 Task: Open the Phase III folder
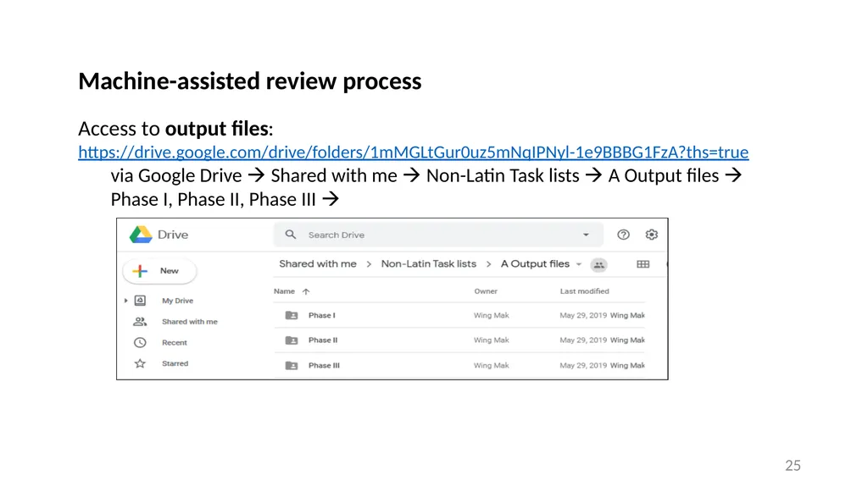[x=324, y=366]
